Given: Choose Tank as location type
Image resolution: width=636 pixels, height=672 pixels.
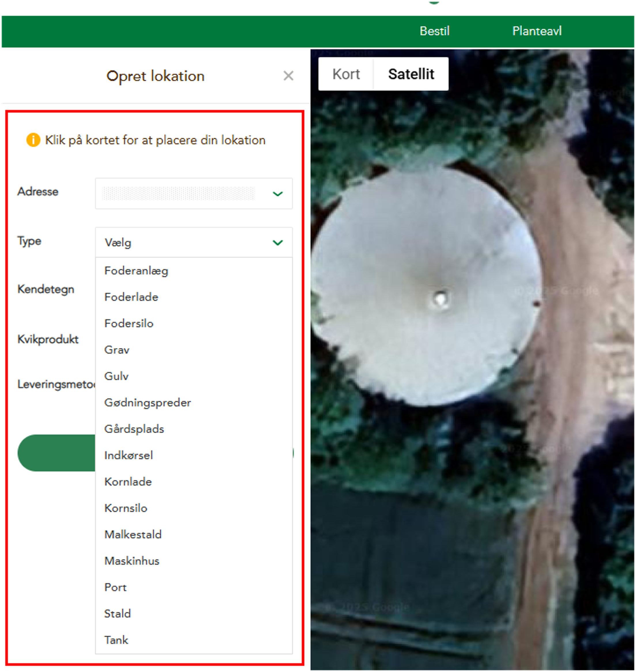Looking at the screenshot, I should [x=116, y=640].
